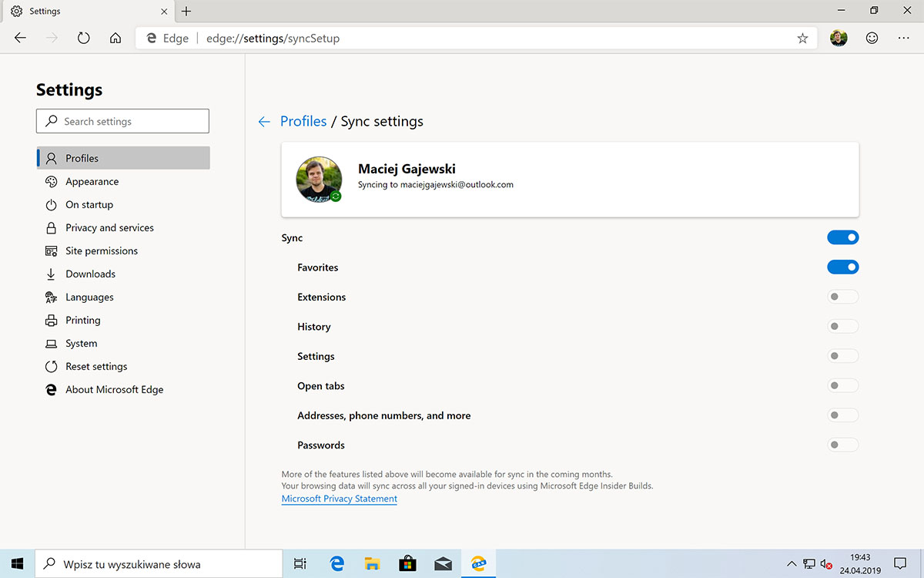The image size is (924, 578).
Task: Send feedback with the smiley icon
Action: 872,38
